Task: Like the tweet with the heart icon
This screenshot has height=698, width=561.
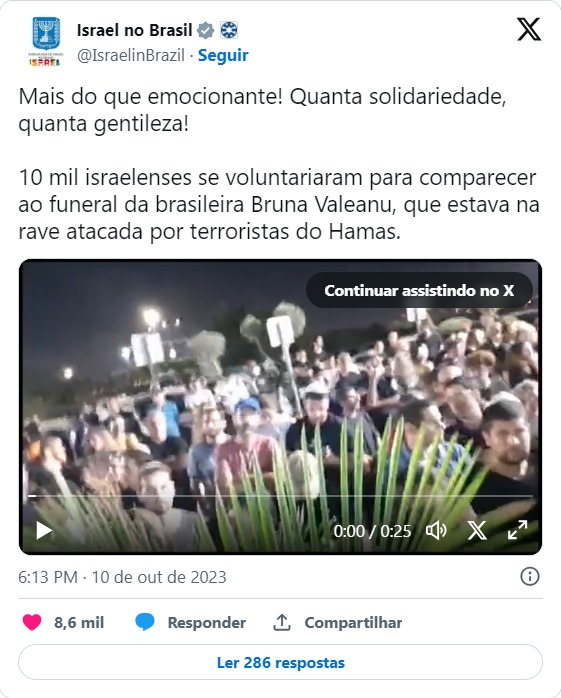Action: 32,622
